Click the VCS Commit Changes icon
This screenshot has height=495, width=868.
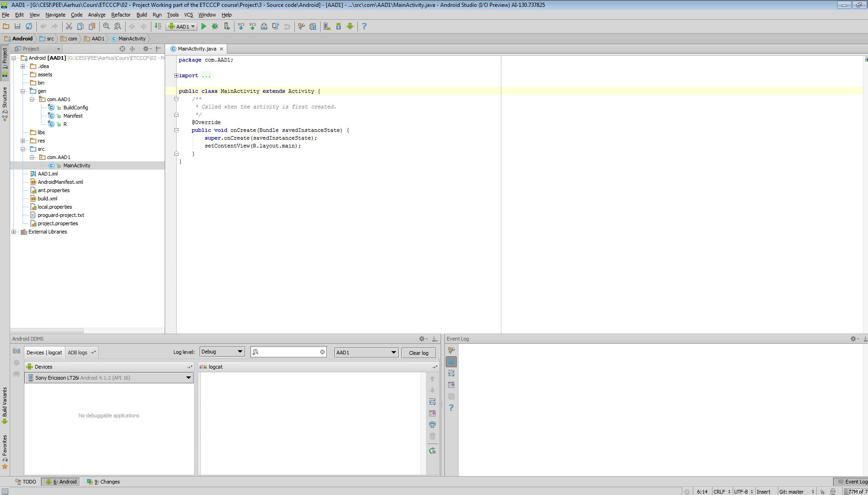point(253,26)
